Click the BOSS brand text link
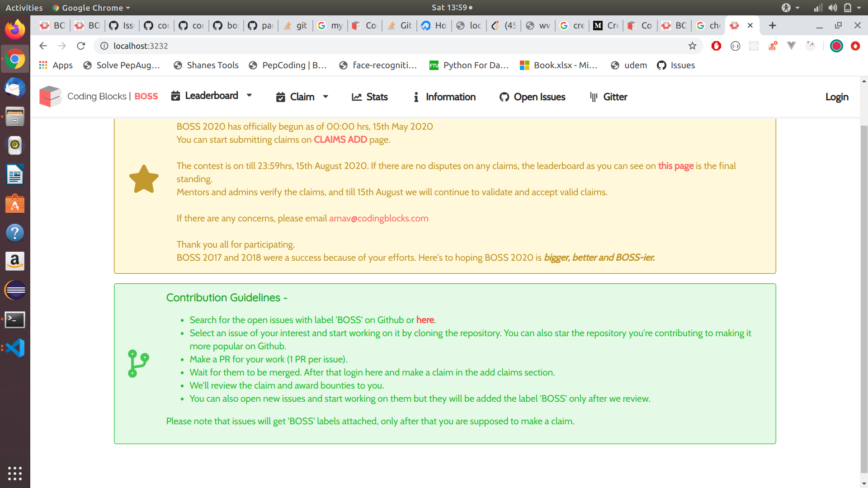868x488 pixels. pos(146,96)
